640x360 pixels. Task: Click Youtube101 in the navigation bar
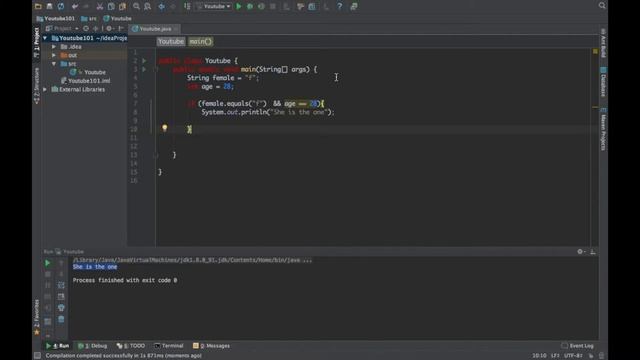[56, 18]
